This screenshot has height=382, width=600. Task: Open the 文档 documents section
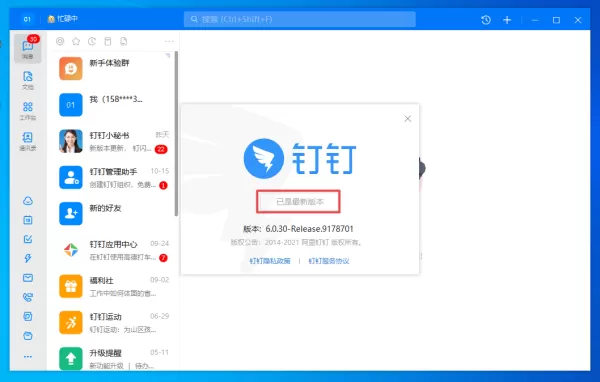(x=28, y=80)
